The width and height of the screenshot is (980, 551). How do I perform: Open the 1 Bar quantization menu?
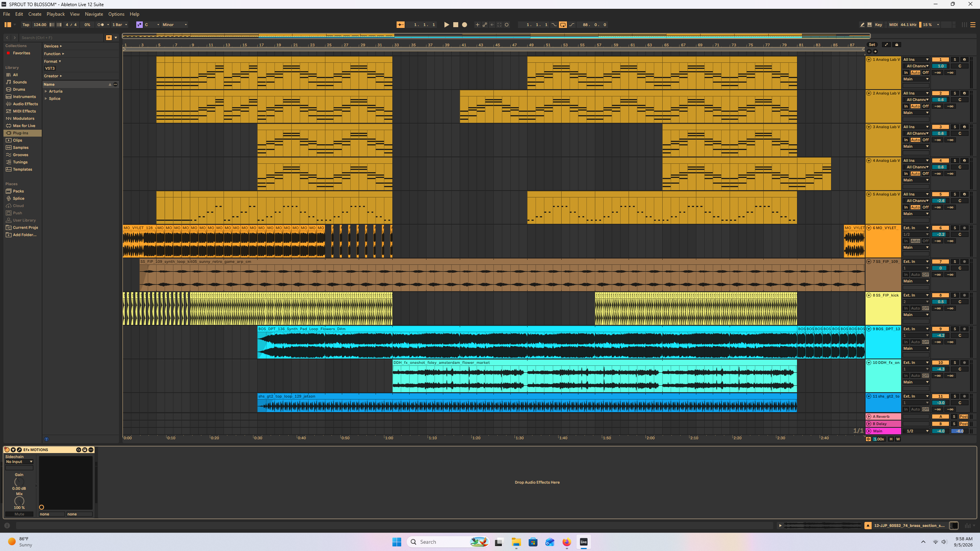click(119, 24)
